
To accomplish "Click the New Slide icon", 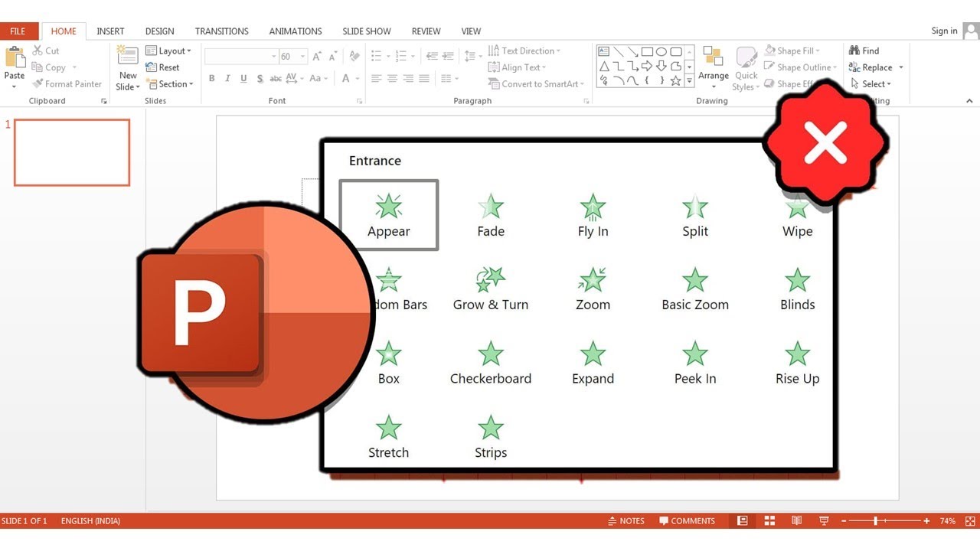I will 127,56.
